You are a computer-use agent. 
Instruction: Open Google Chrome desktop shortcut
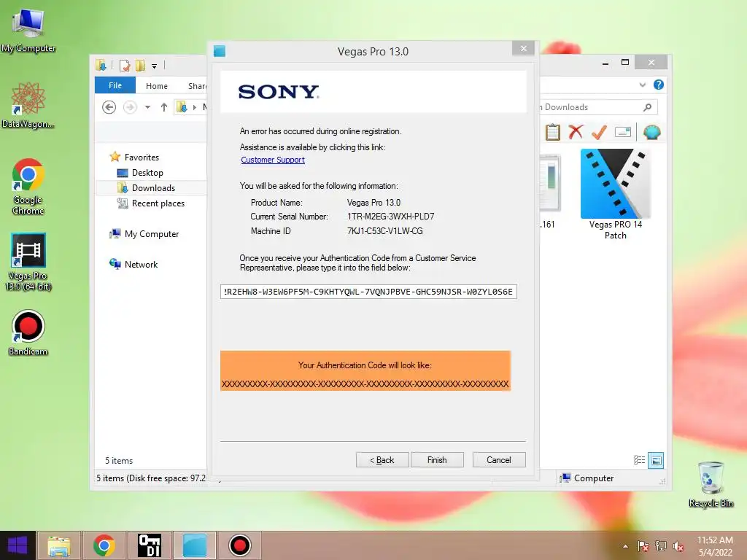[28, 186]
